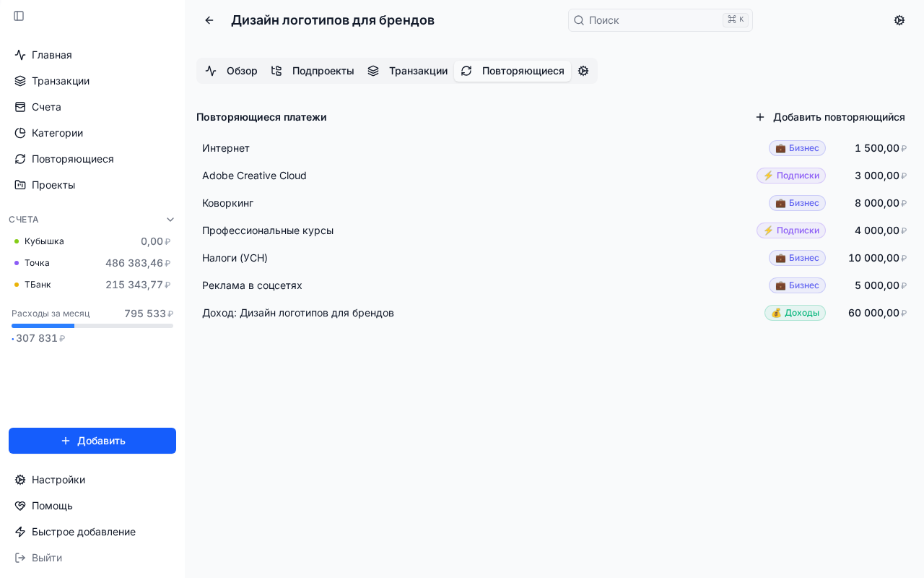Toggle the green dot next to Кубышка
This screenshot has height=578, width=924.
pos(17,241)
